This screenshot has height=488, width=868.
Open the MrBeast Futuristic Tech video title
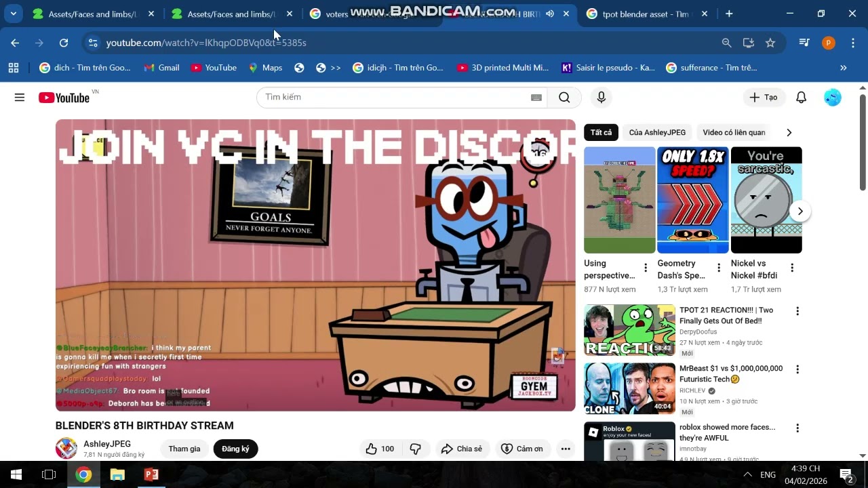731,374
